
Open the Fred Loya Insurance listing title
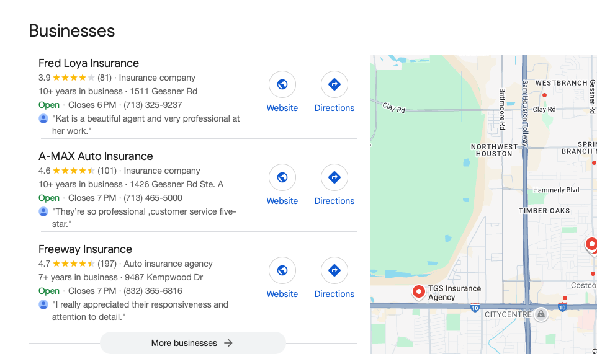[x=89, y=63]
